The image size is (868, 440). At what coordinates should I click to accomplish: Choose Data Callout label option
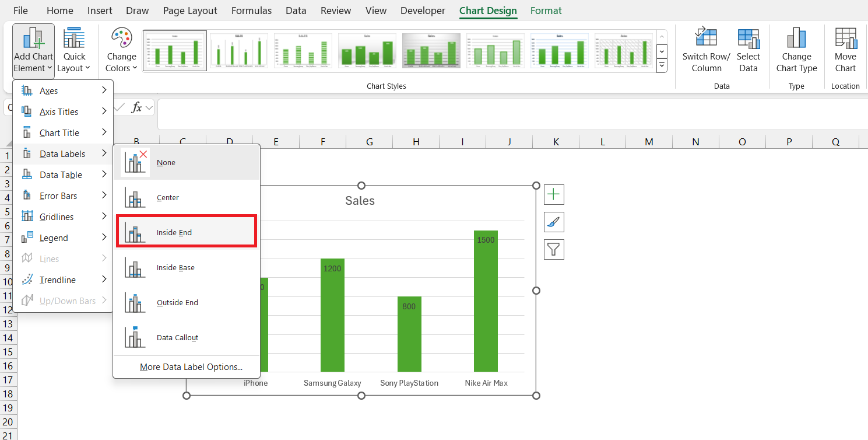pyautogui.click(x=187, y=337)
